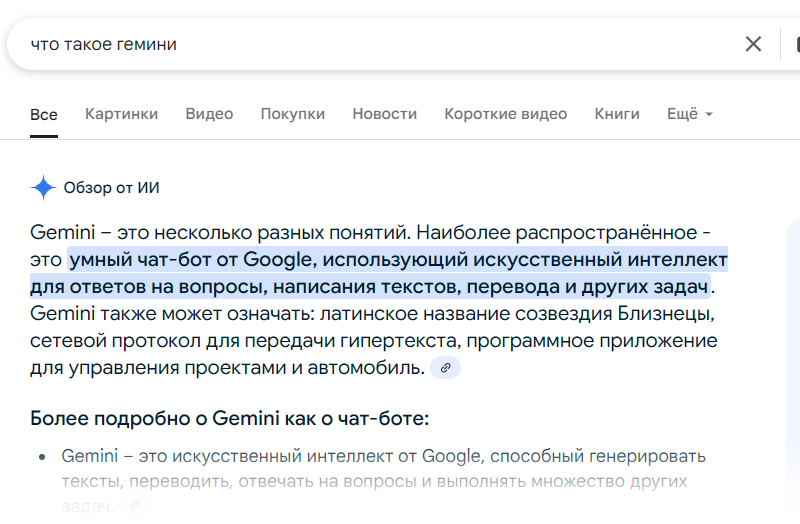
Task: Expand the 'Ещё' dropdown menu
Action: click(689, 114)
